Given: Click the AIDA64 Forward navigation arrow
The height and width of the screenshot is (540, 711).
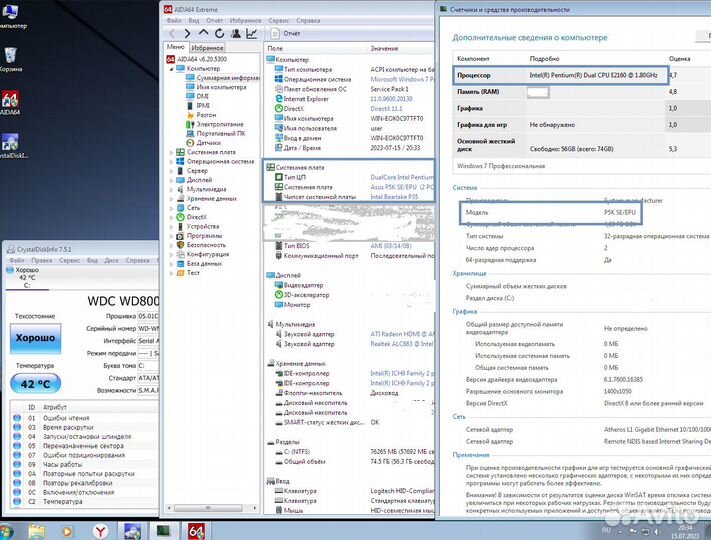Looking at the screenshot, I should [185, 33].
